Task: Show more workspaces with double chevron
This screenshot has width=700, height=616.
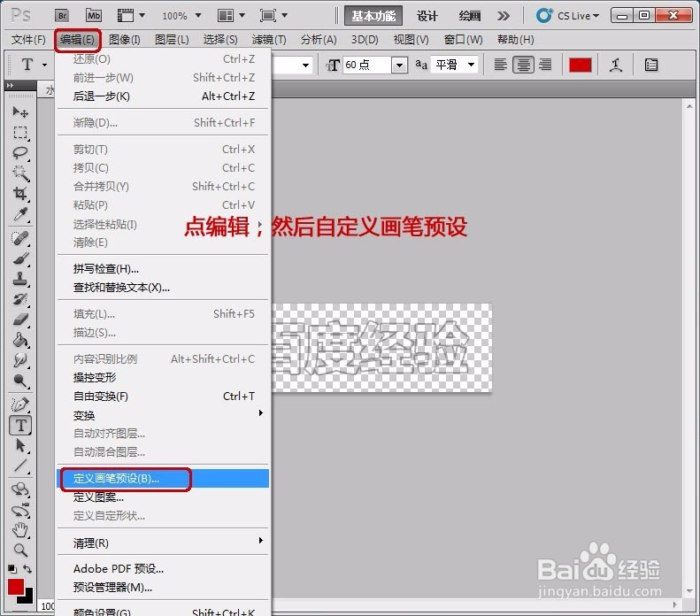Action: click(x=504, y=16)
